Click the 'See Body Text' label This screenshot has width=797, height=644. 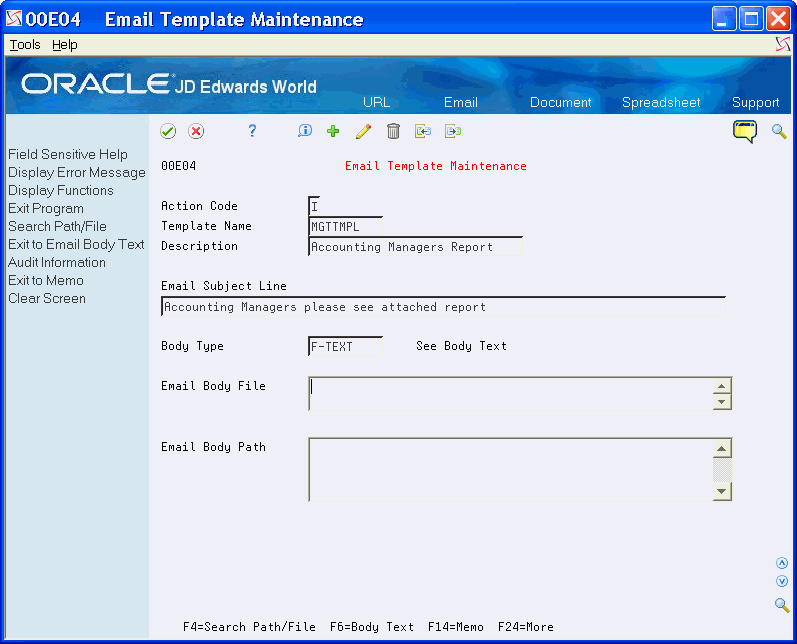[461, 346]
